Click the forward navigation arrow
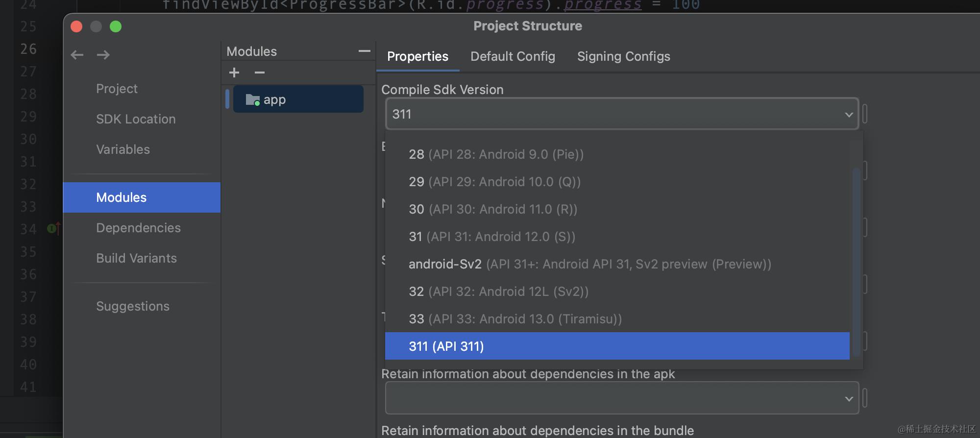Image resolution: width=980 pixels, height=438 pixels. click(103, 55)
